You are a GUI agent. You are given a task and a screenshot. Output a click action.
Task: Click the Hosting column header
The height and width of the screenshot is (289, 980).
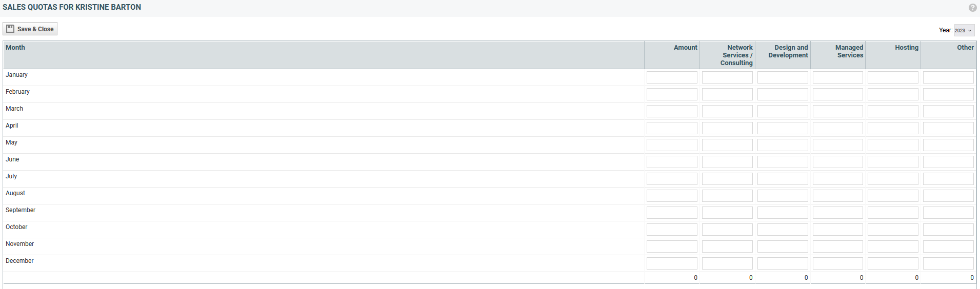[x=907, y=48]
